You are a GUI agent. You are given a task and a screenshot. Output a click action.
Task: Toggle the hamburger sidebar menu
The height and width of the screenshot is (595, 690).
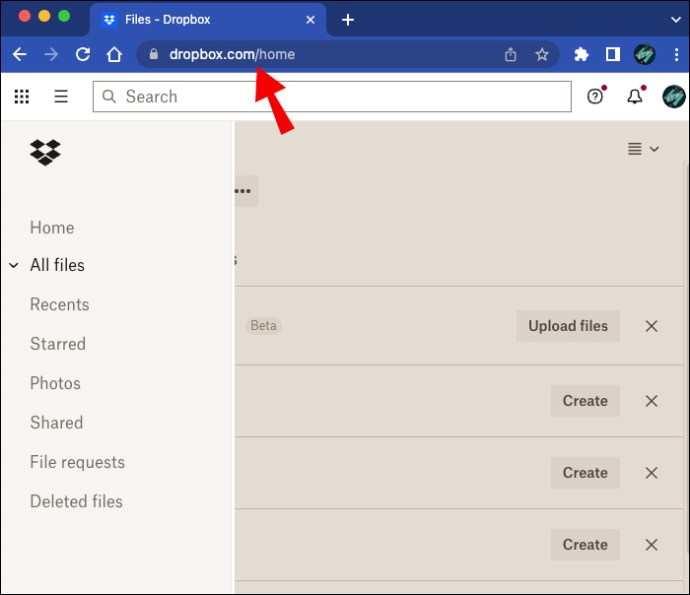61,97
